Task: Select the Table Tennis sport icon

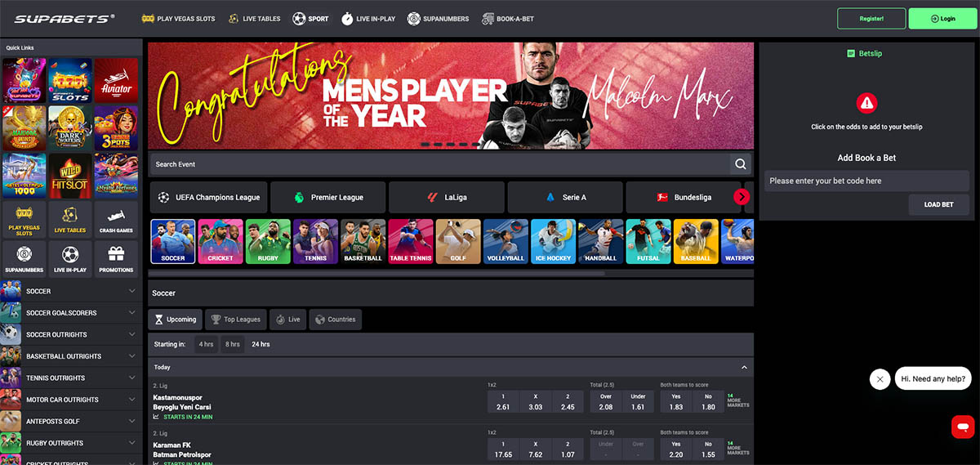Action: [x=410, y=241]
